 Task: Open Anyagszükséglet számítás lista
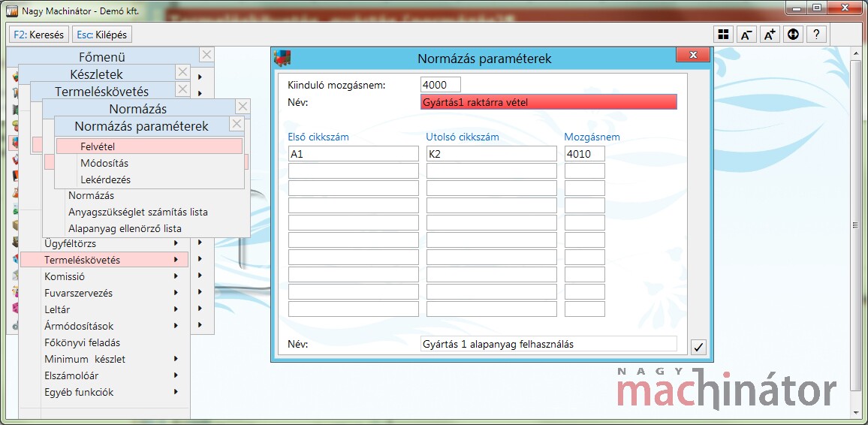click(138, 212)
